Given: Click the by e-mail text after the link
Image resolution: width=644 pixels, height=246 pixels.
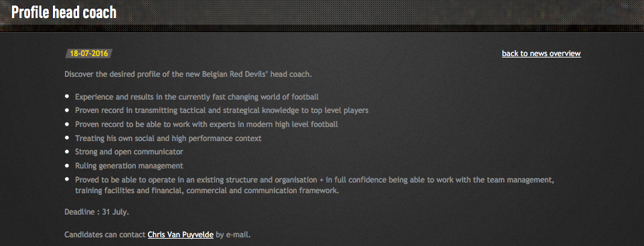Looking at the screenshot, I should [233, 235].
